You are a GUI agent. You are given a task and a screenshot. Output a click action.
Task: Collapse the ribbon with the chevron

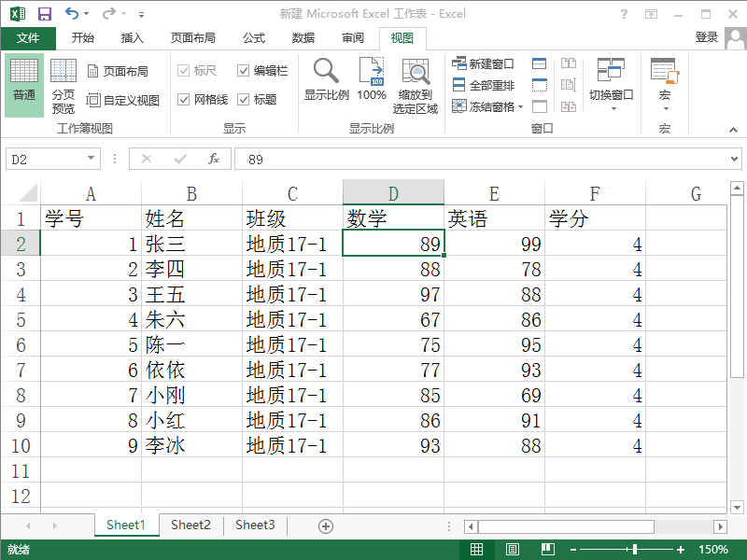(733, 130)
